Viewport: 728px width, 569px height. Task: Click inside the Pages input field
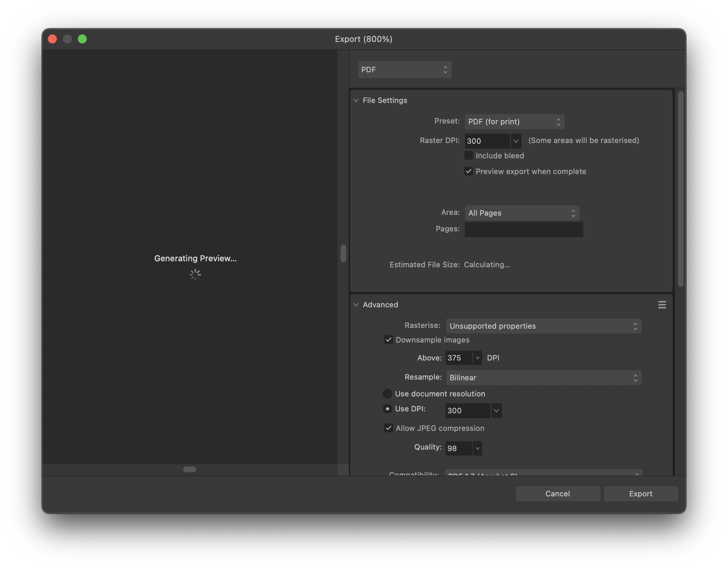(x=523, y=229)
